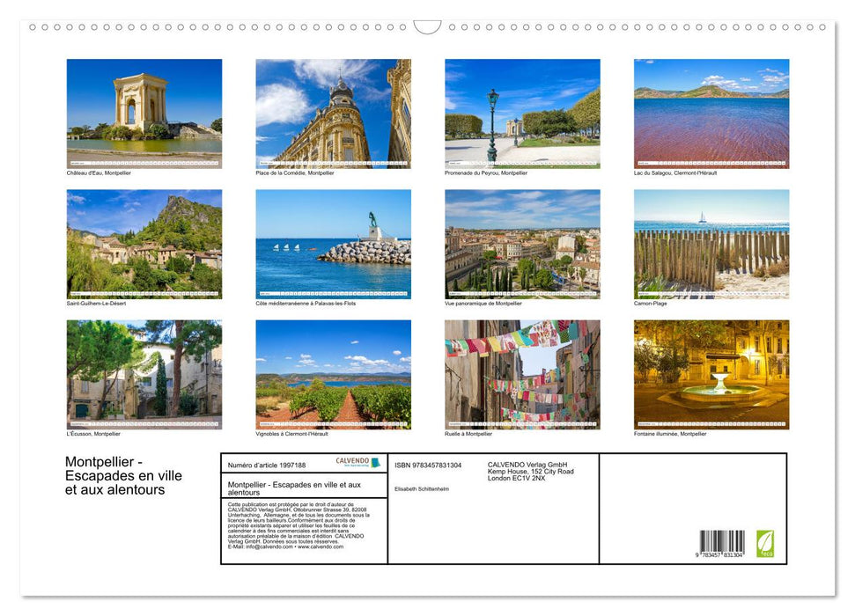Open the Promenade du Peyrou image
855x616 pixels.
(x=521, y=112)
